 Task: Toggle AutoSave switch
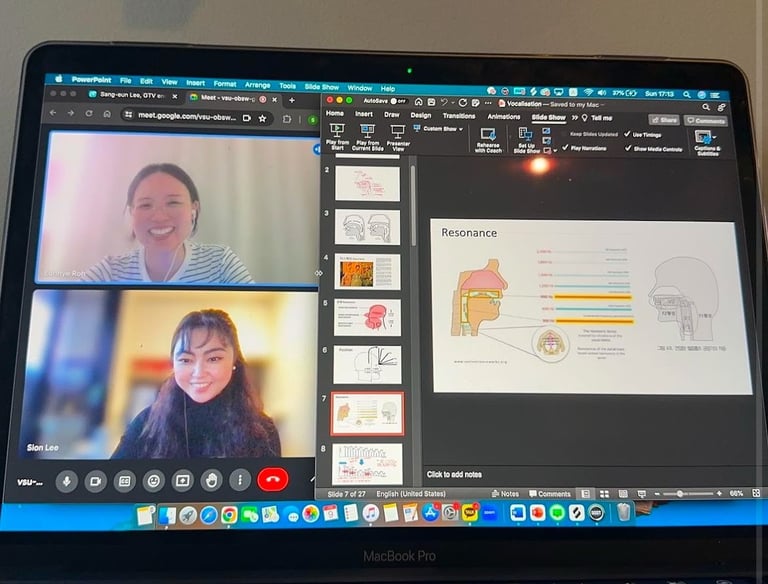398,101
